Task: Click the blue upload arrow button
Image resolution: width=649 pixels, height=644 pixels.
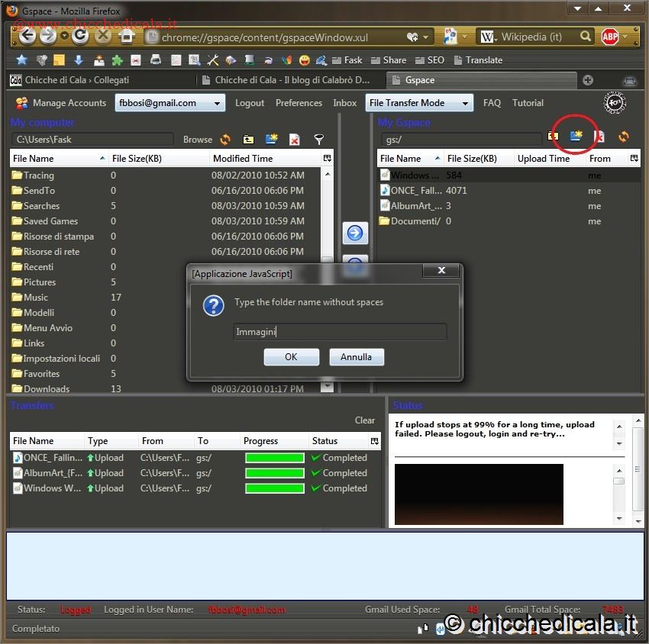Action: (x=355, y=233)
